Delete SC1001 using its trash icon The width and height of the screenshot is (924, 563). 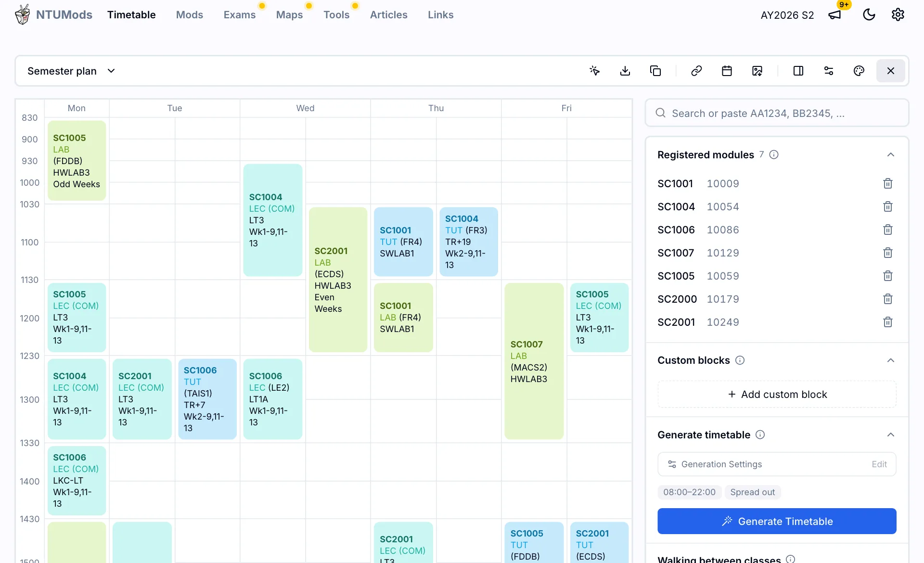(x=888, y=183)
